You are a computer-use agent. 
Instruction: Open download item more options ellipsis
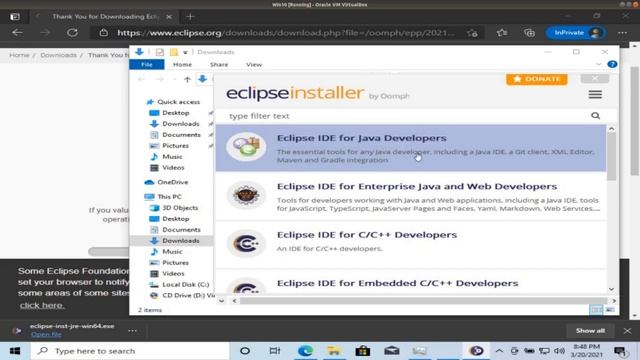coord(132,331)
